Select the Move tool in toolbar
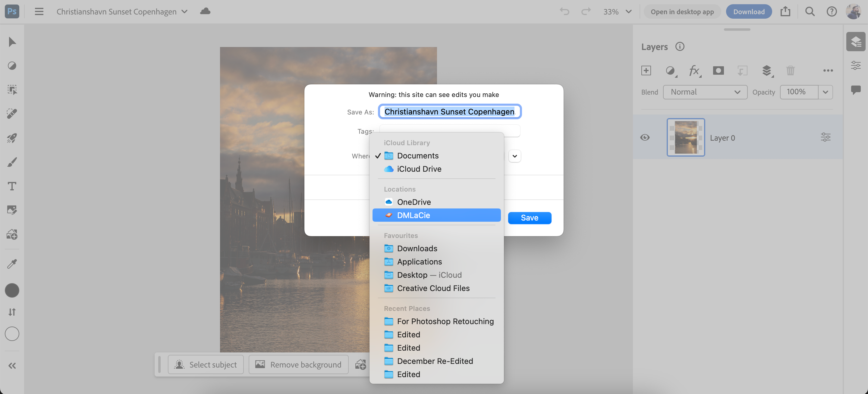868x394 pixels. [12, 42]
